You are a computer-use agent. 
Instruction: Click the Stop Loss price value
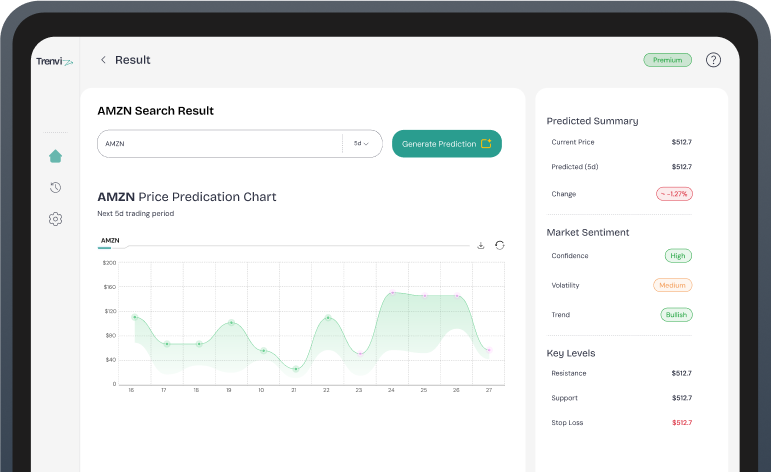(x=681, y=423)
